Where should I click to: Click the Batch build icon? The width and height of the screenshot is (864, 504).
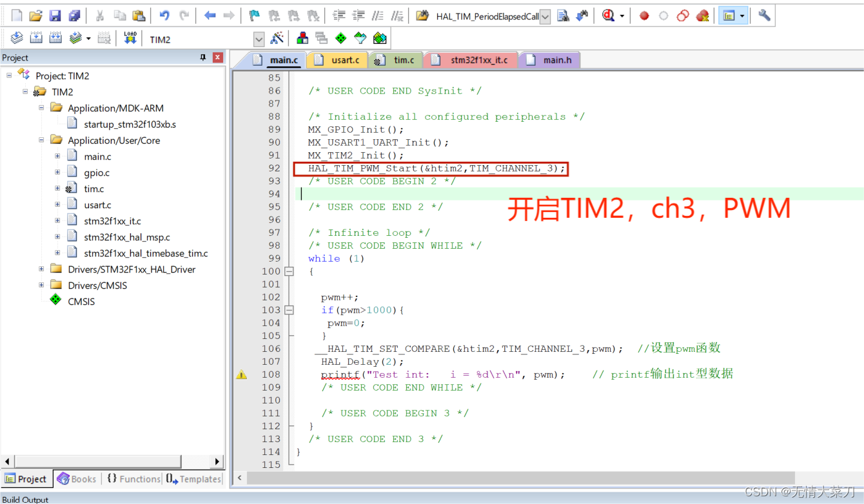[x=75, y=39]
